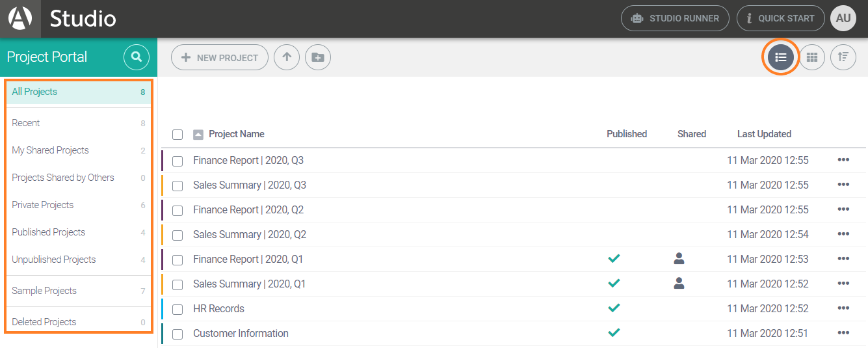Open options menu for HR Records
Viewport: 868px width, 348px height.
coord(843,308)
